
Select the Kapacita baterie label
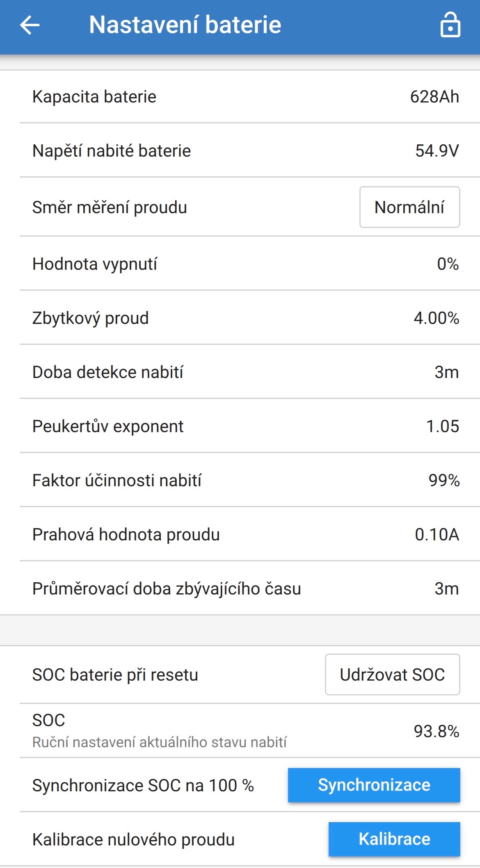click(x=94, y=97)
